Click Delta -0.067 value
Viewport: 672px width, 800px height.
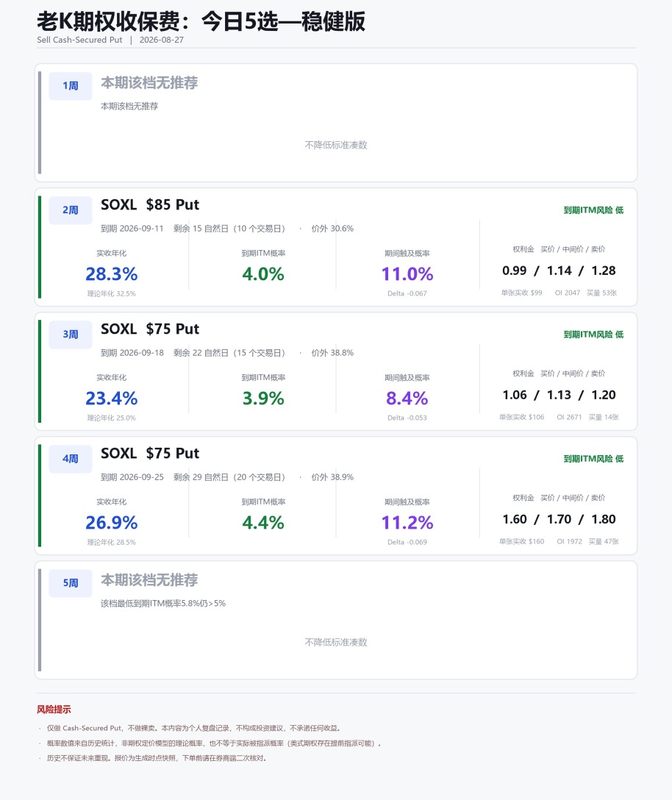(x=407, y=293)
